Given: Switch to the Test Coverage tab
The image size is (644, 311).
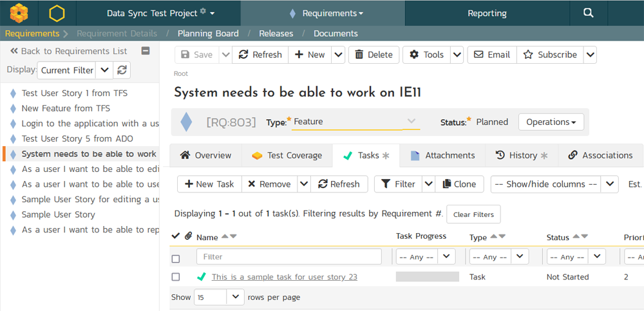Looking at the screenshot, I should (x=287, y=155).
